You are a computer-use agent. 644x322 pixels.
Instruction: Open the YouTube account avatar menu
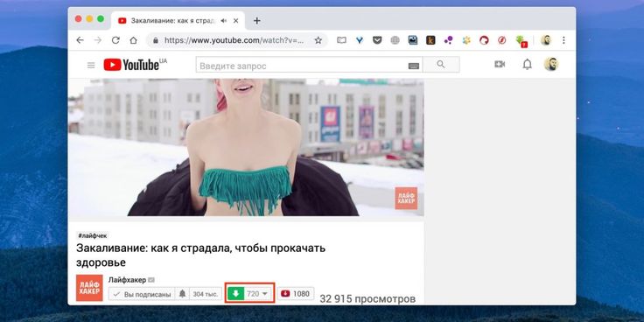(x=551, y=64)
